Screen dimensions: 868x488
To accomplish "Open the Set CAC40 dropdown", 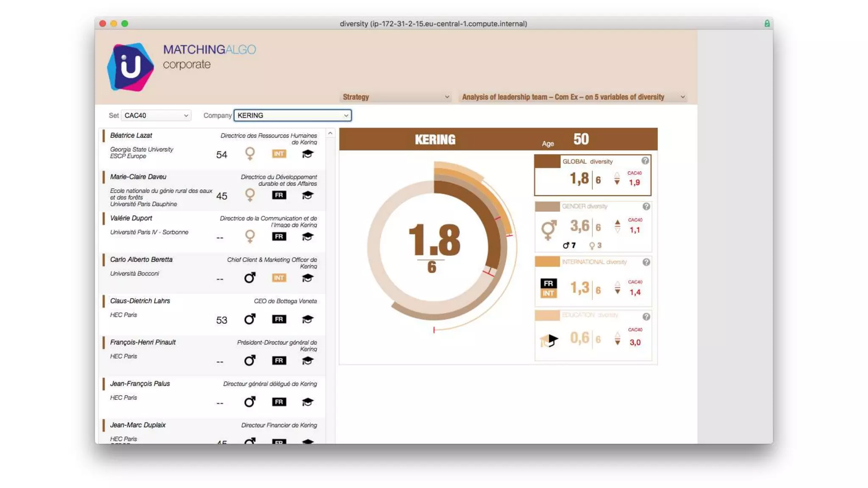I will coord(156,115).
